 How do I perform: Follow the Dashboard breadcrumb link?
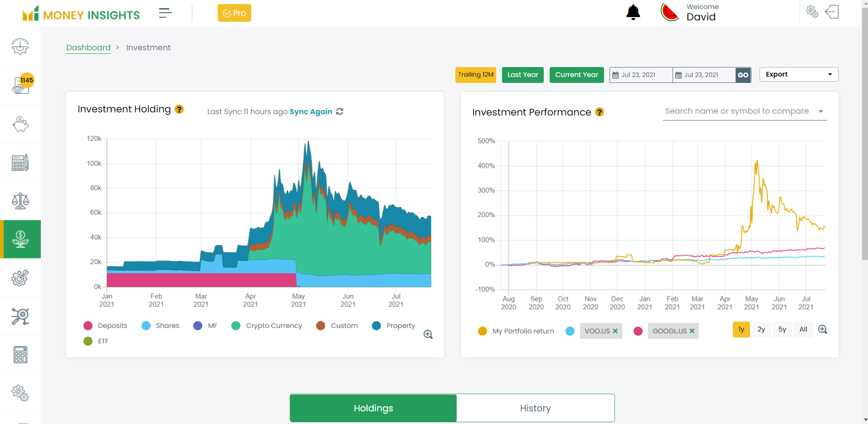click(88, 48)
